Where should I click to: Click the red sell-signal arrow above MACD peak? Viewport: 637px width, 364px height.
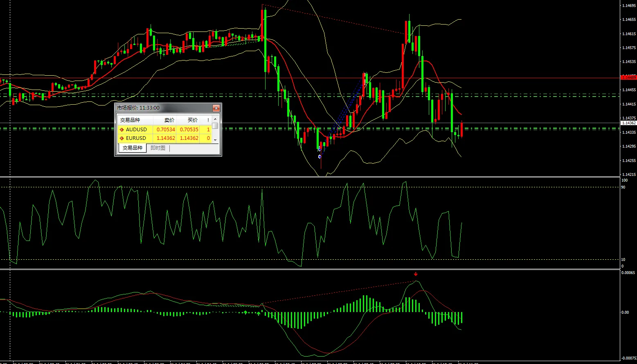416,274
